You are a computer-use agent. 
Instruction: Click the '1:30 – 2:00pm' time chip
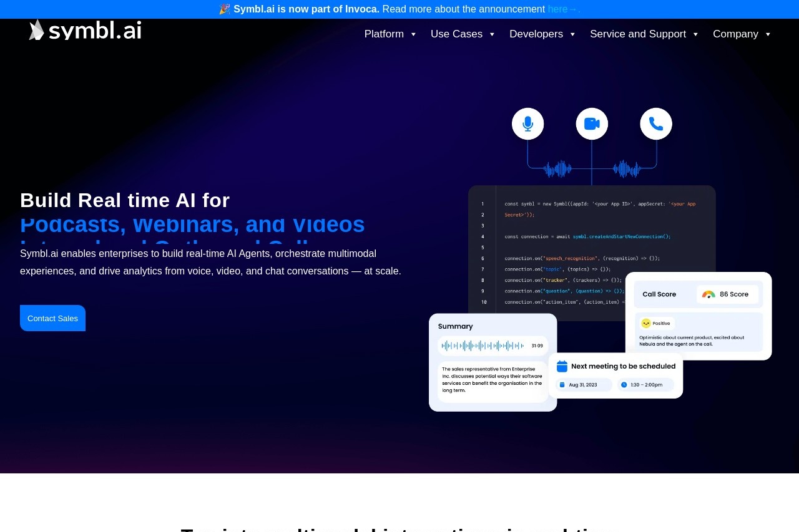point(645,385)
